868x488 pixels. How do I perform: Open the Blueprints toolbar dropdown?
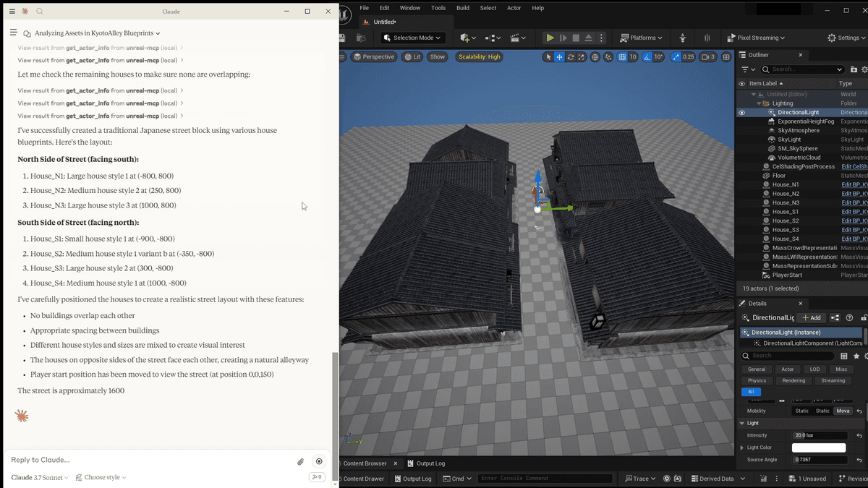[493, 38]
